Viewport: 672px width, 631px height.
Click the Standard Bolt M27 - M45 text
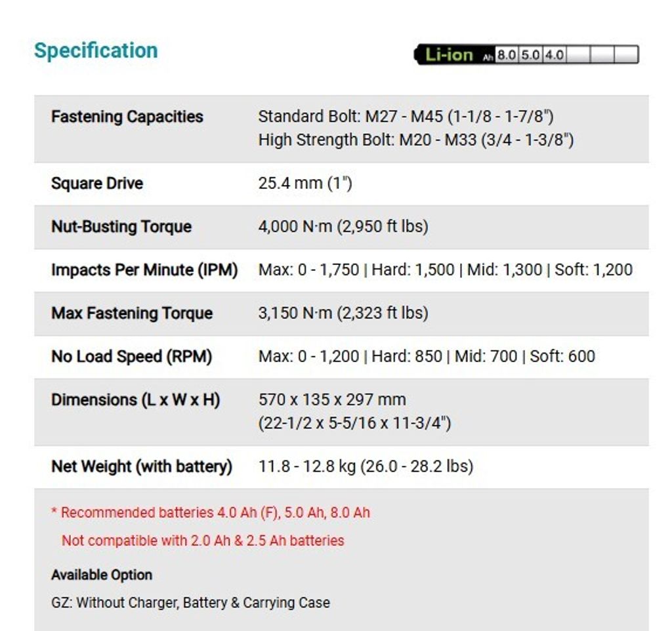tap(406, 117)
